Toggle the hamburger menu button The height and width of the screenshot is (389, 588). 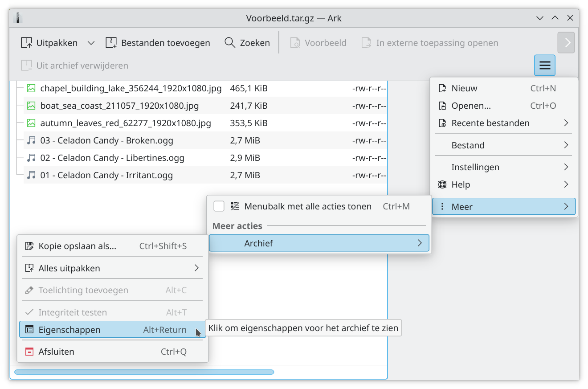coord(545,66)
